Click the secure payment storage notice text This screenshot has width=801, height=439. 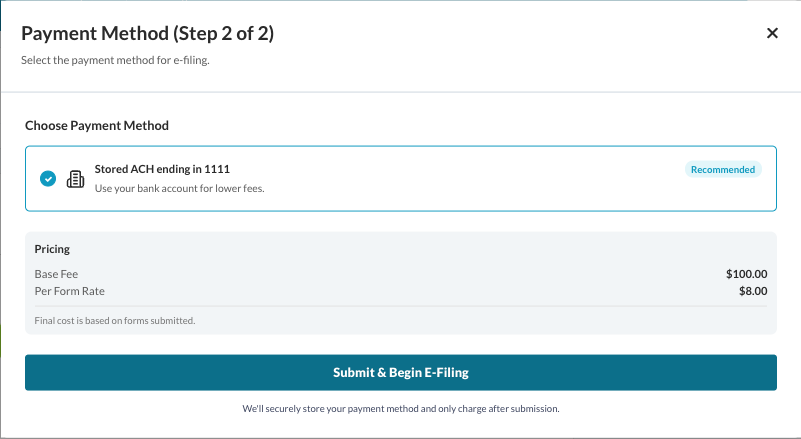click(x=400, y=409)
